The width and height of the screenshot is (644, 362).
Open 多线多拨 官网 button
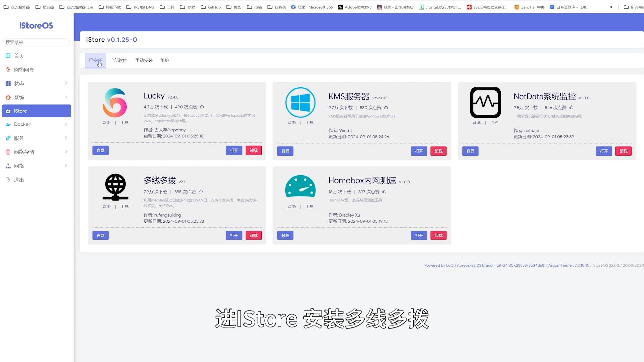100,236
